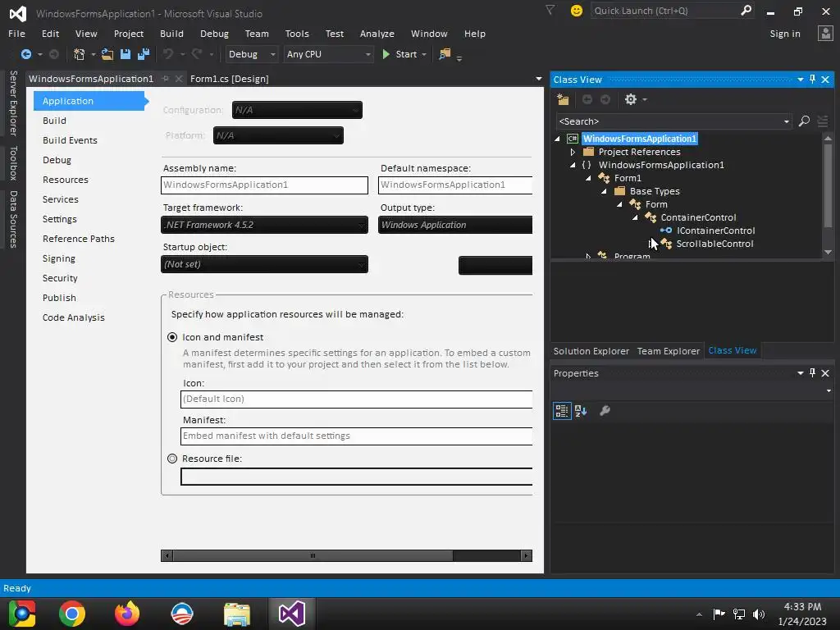The image size is (840, 630).
Task: Click the Class View clear search icon
Action: click(823, 121)
